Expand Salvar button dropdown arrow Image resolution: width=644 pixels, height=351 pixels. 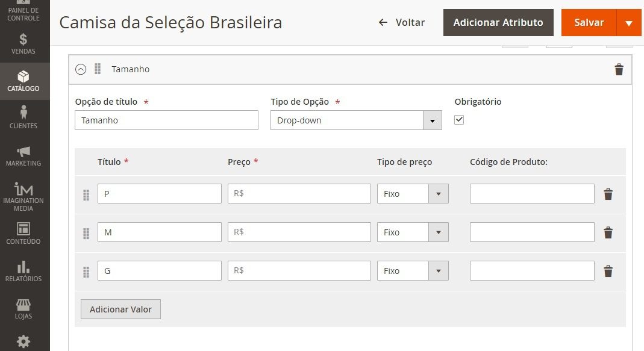(629, 23)
